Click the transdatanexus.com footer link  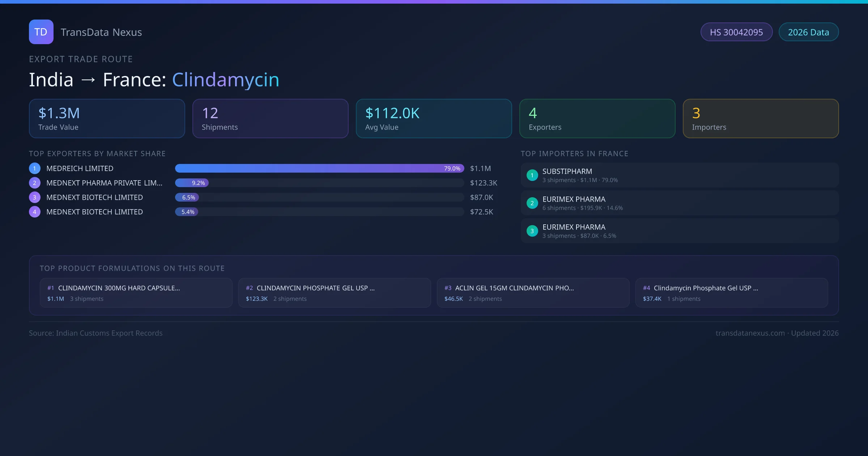750,333
